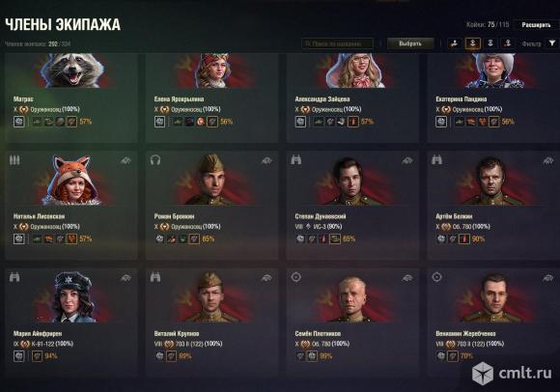Select the raccoon Матрас portrait
The height and width of the screenshot is (392, 560).
(73, 70)
